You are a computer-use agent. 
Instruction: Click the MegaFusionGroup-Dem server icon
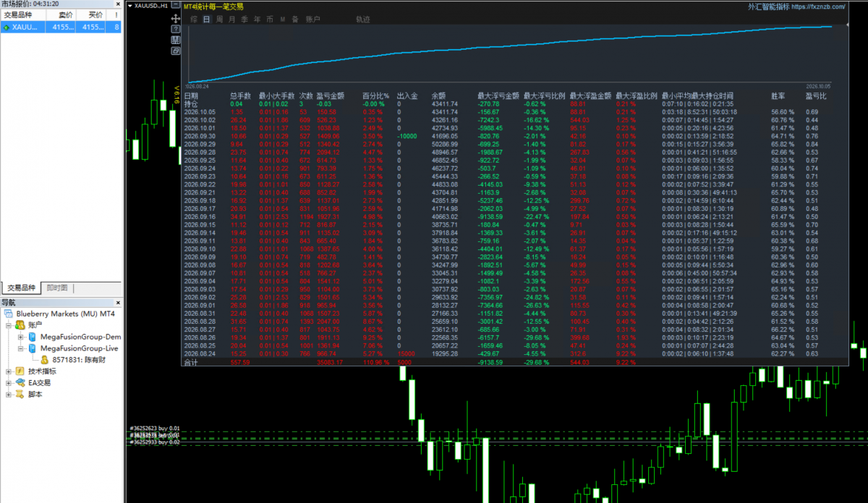click(33, 337)
